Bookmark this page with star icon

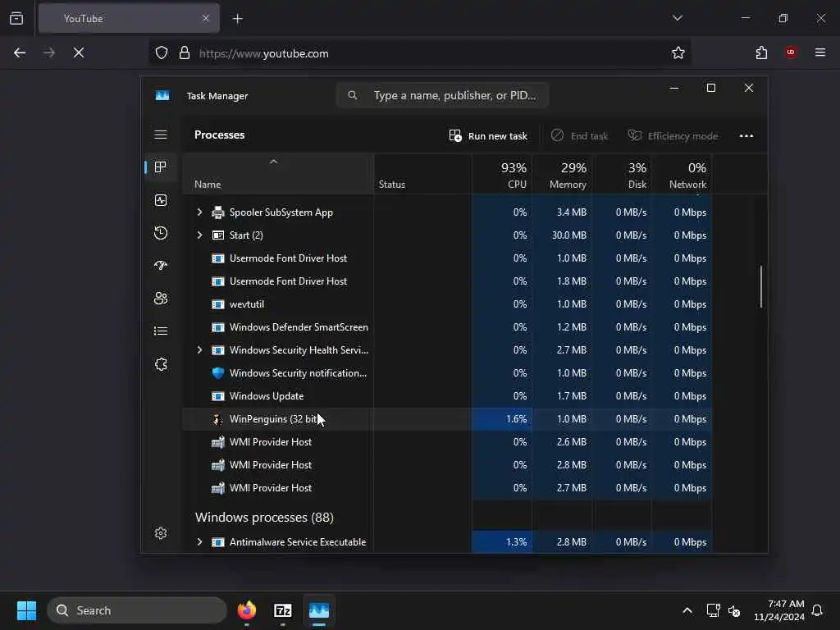coord(678,52)
